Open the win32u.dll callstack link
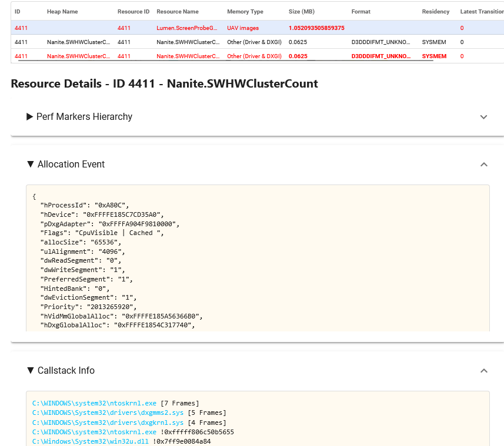 click(91, 441)
